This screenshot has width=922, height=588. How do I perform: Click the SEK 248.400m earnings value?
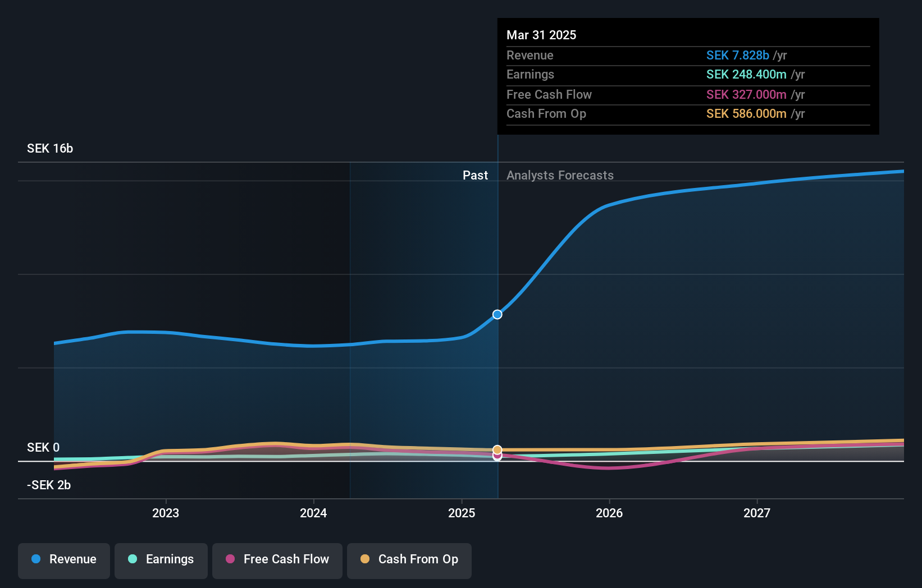(746, 74)
